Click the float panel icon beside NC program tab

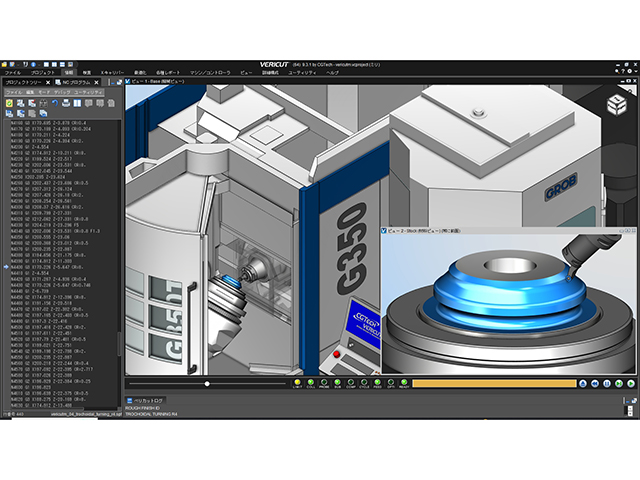(x=119, y=82)
